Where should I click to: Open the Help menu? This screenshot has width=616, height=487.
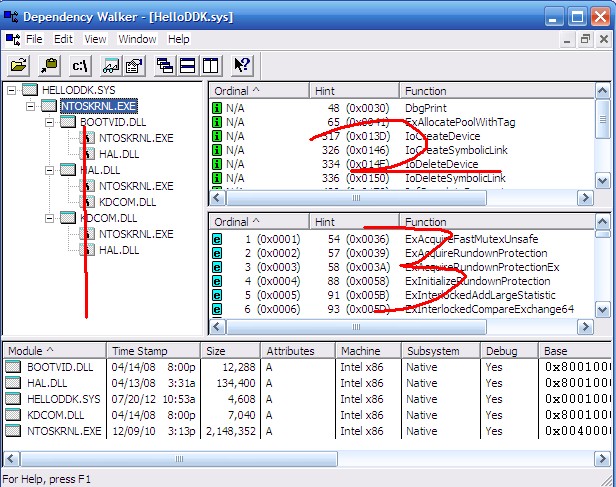point(179,39)
